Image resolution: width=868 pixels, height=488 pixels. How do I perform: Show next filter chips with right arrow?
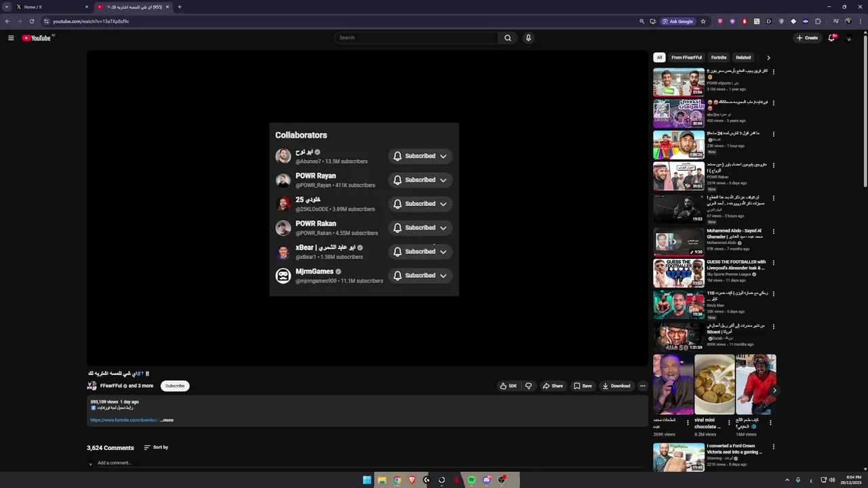768,58
